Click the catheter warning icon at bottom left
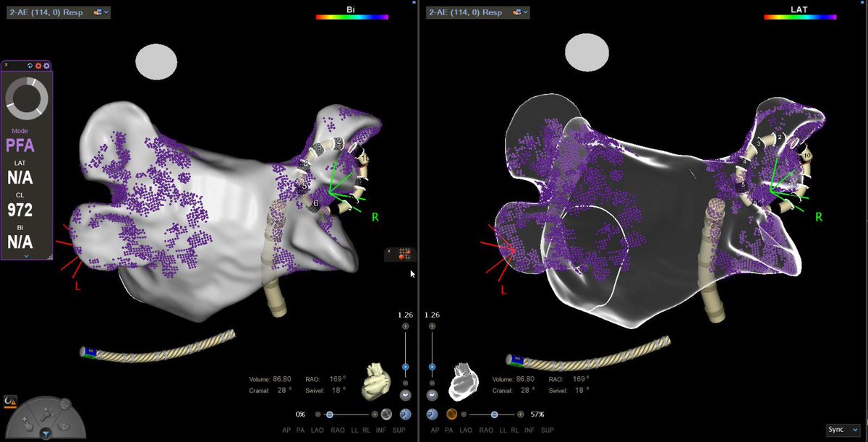The height and width of the screenshot is (442, 868). click(10, 400)
